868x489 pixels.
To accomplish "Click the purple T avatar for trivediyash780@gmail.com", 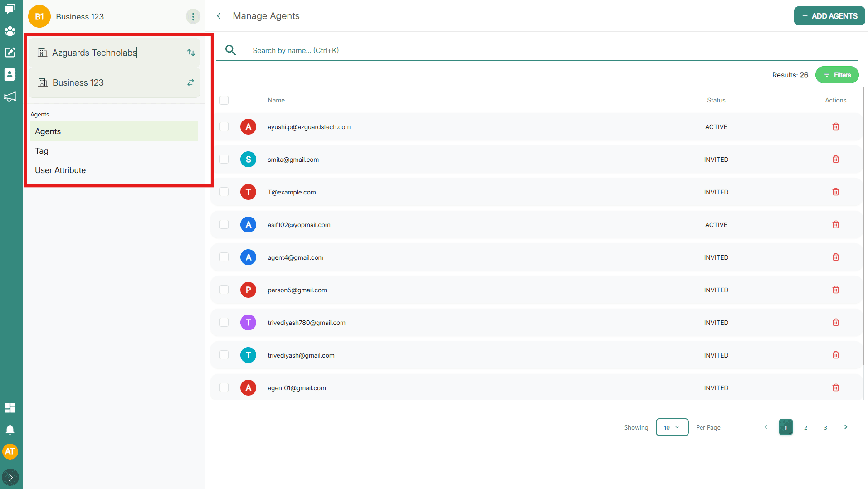I will (x=249, y=323).
